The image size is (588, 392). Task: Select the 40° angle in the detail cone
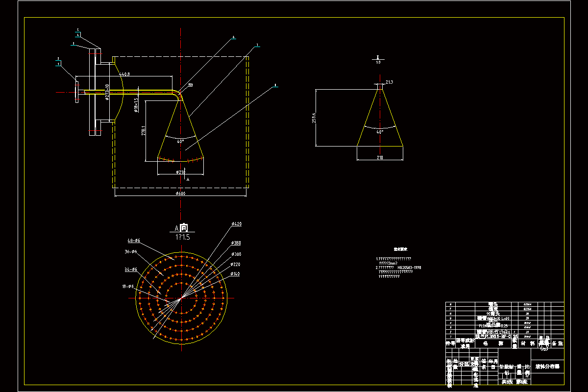(380, 131)
